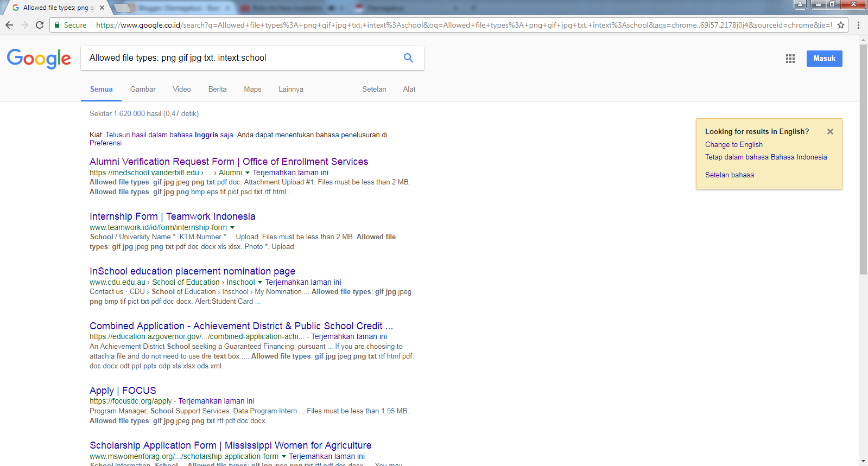Open the Google apps grid

tap(790, 59)
